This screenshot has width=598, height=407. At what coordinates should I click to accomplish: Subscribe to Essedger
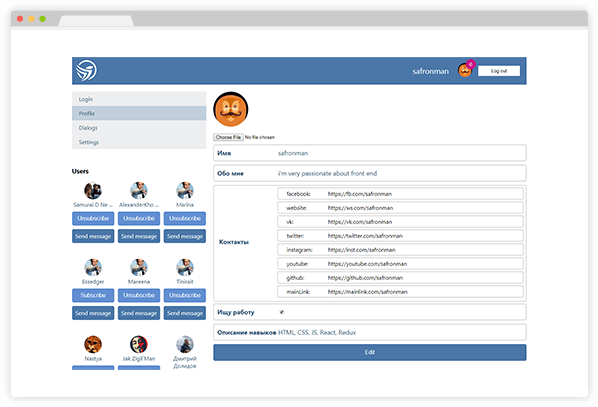coord(93,295)
